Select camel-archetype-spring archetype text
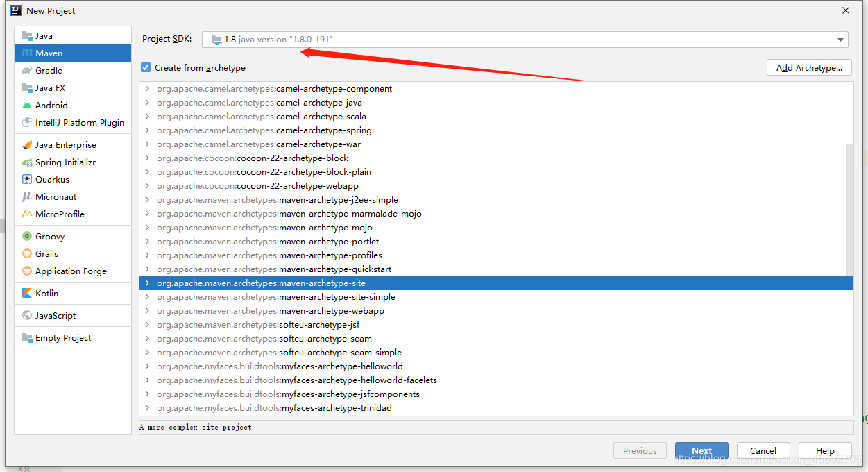The height and width of the screenshot is (472, 868). 324,130
